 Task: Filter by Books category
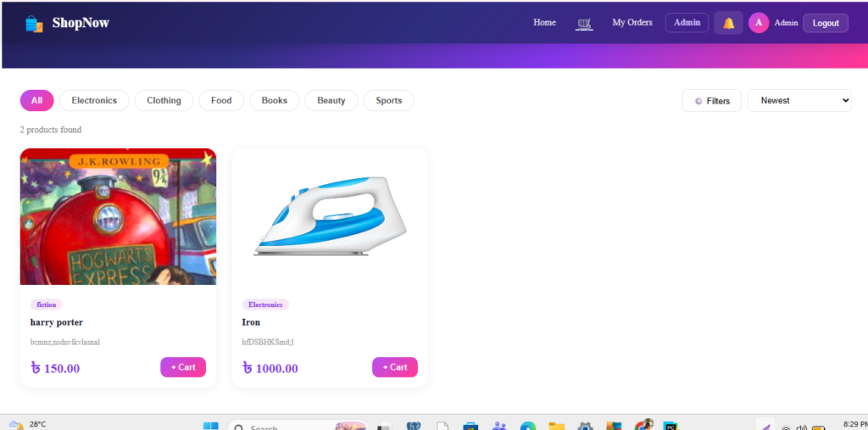pos(275,100)
